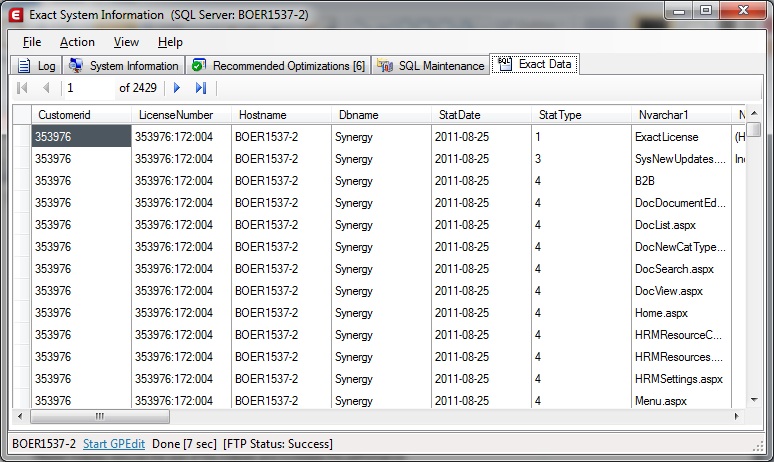Sort by the Customerid column header

pyautogui.click(x=81, y=115)
